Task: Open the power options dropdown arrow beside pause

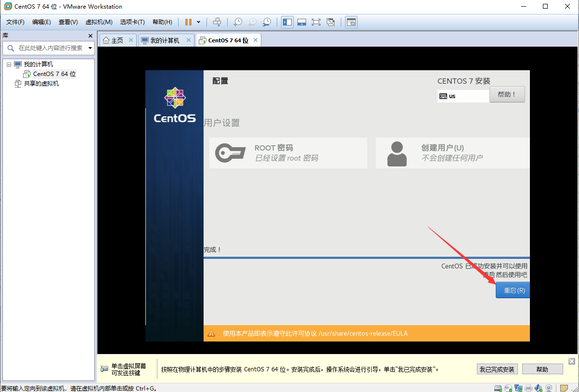Action: click(198, 22)
